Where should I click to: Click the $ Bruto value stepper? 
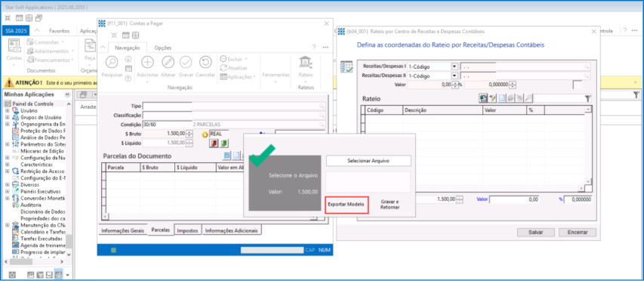coord(190,134)
